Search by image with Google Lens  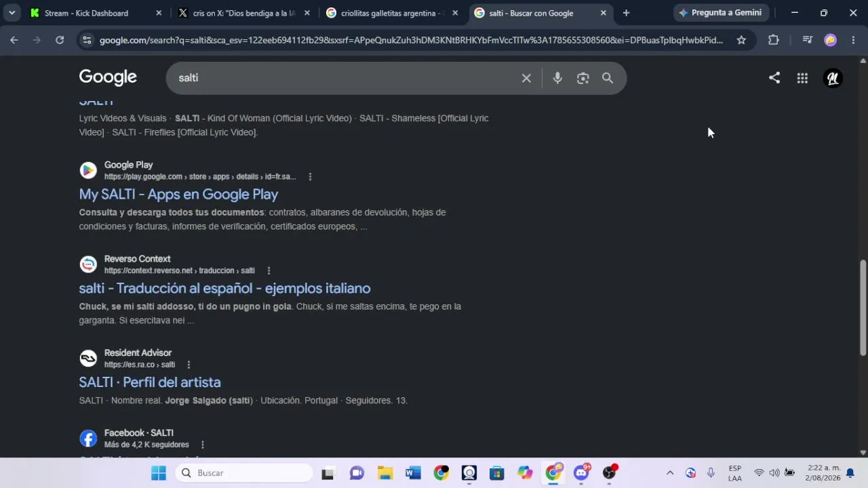[583, 78]
